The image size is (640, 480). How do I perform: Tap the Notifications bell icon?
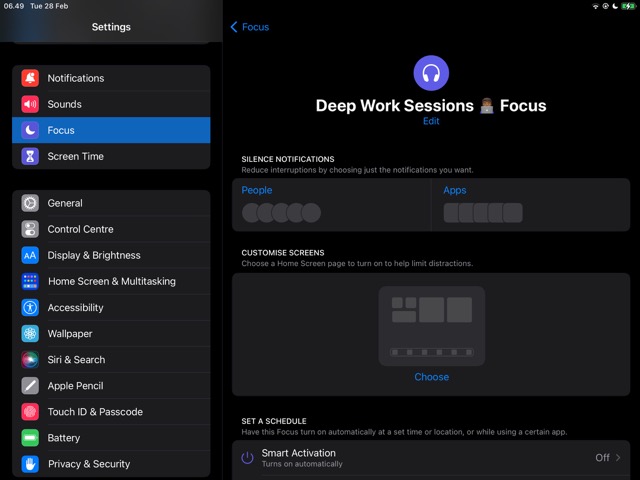pos(30,78)
